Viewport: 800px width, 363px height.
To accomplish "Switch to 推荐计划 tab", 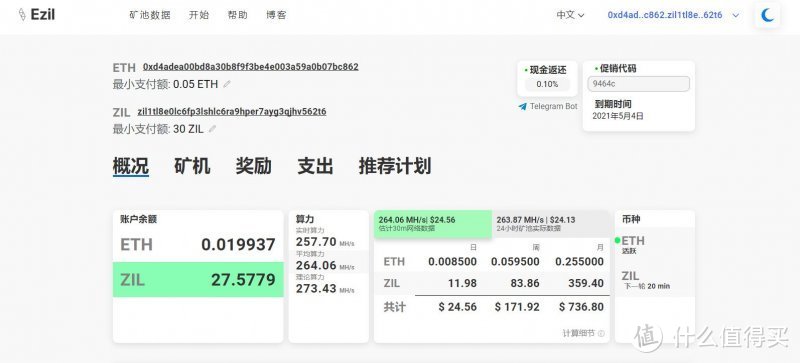I will (395, 166).
